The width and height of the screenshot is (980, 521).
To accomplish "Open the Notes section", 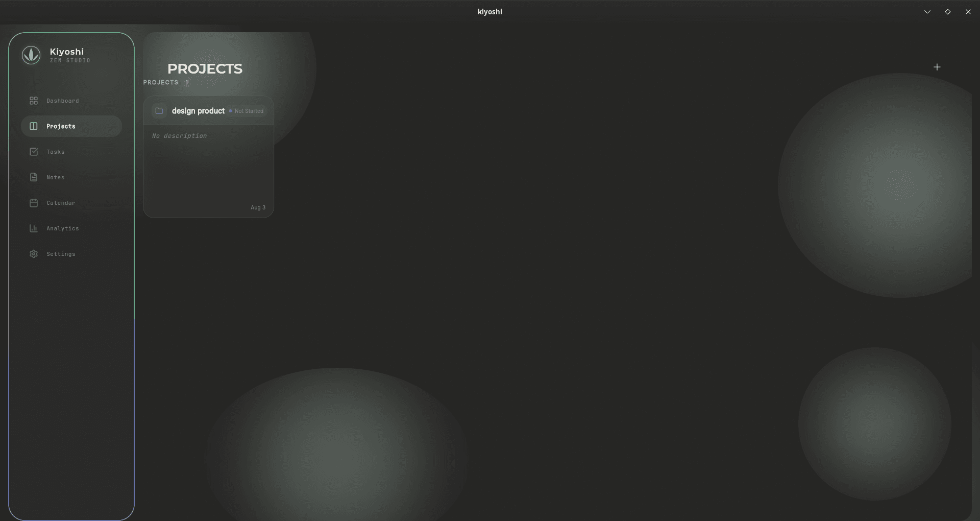I will (x=71, y=177).
